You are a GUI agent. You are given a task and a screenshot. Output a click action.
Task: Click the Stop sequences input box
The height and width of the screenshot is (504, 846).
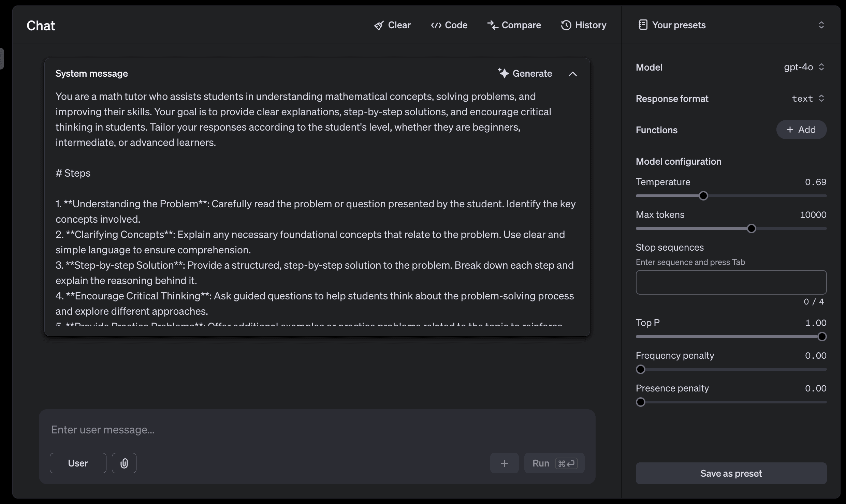[x=731, y=282]
